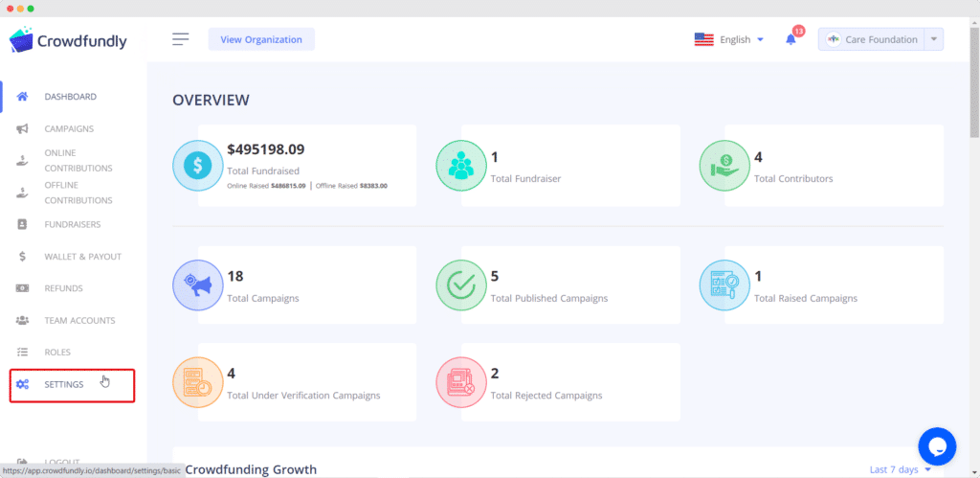980x478 pixels.
Task: Select Team Accounts in sidebar
Action: (79, 320)
